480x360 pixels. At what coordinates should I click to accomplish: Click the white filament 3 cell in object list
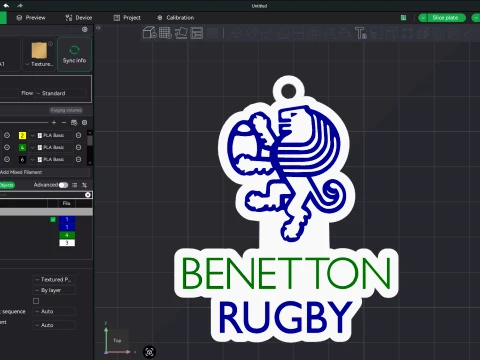click(x=67, y=243)
